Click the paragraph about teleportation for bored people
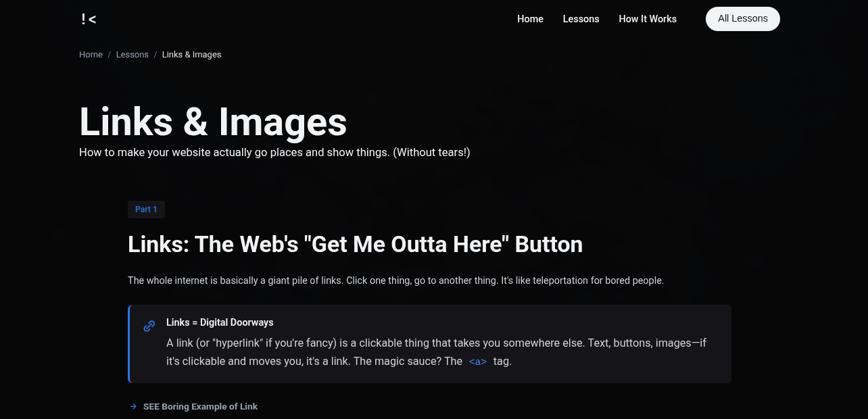 395,280
